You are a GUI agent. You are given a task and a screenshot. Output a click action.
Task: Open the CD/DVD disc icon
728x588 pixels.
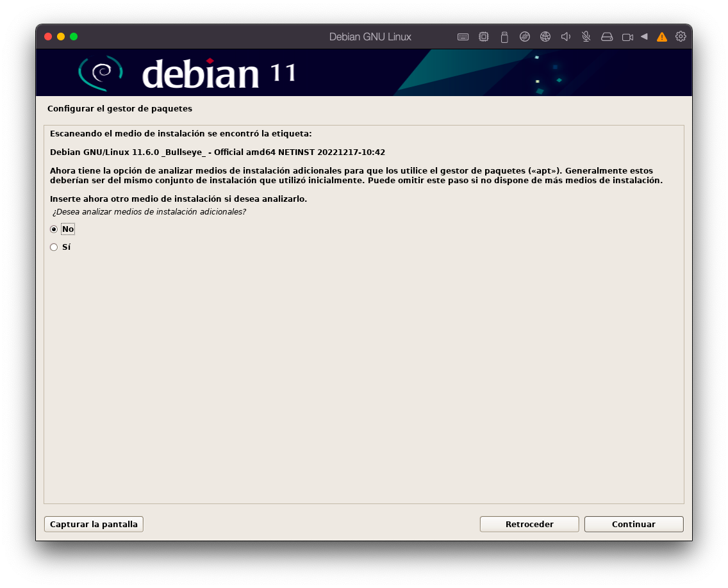click(525, 37)
